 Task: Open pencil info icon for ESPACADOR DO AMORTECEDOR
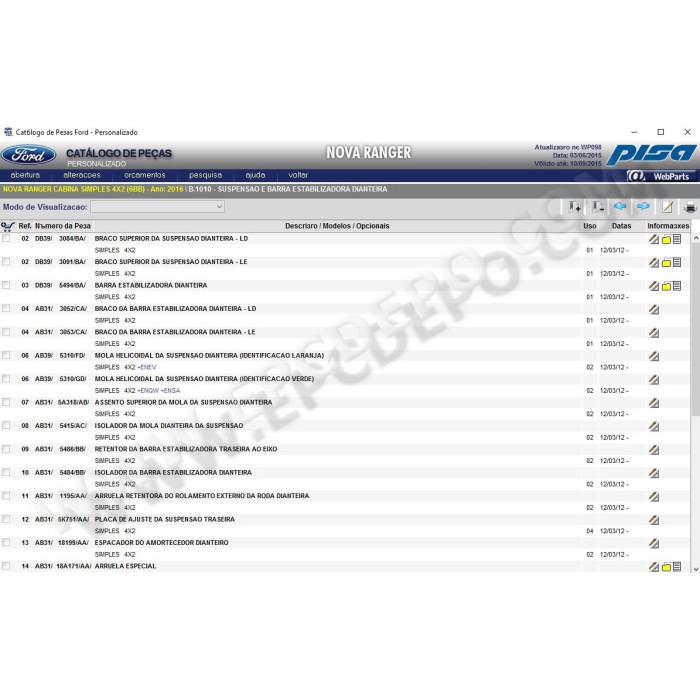[654, 544]
